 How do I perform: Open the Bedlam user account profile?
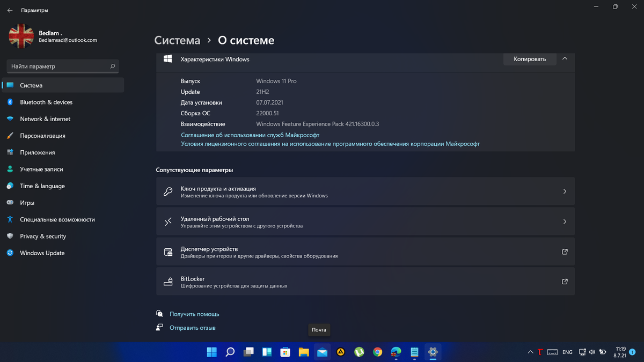54,36
